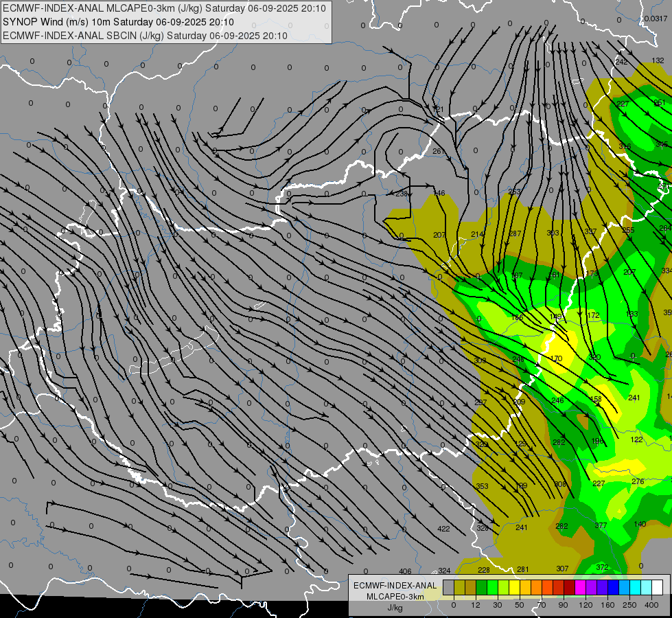The image size is (672, 618).
Task: Click the map value 353
Action: (x=482, y=486)
